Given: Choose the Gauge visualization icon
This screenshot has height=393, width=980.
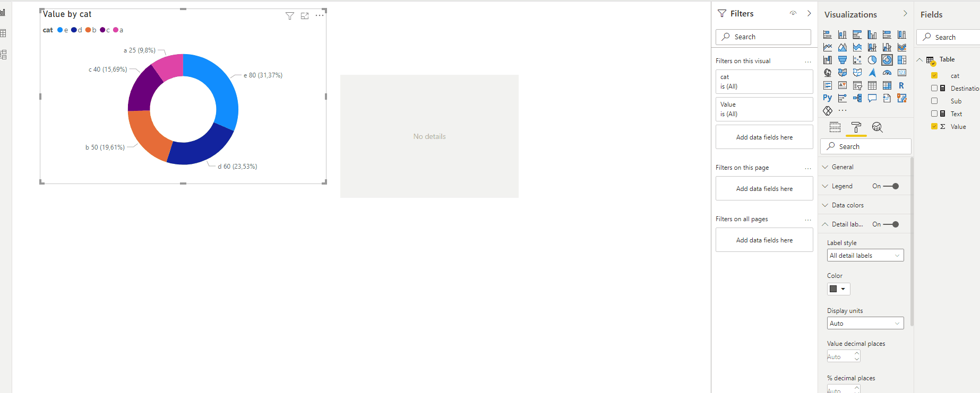Looking at the screenshot, I should click(887, 73).
